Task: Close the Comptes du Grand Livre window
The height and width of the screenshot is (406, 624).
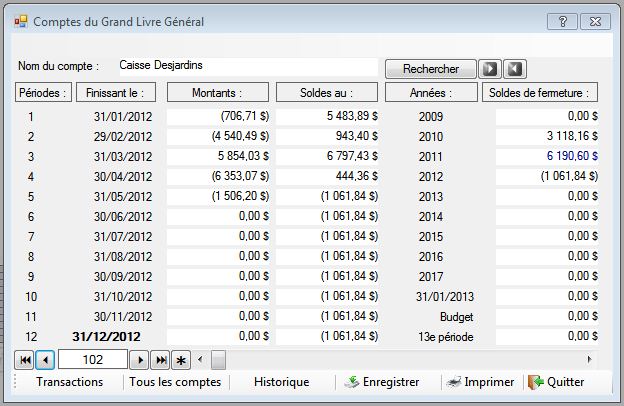Action: coord(595,21)
